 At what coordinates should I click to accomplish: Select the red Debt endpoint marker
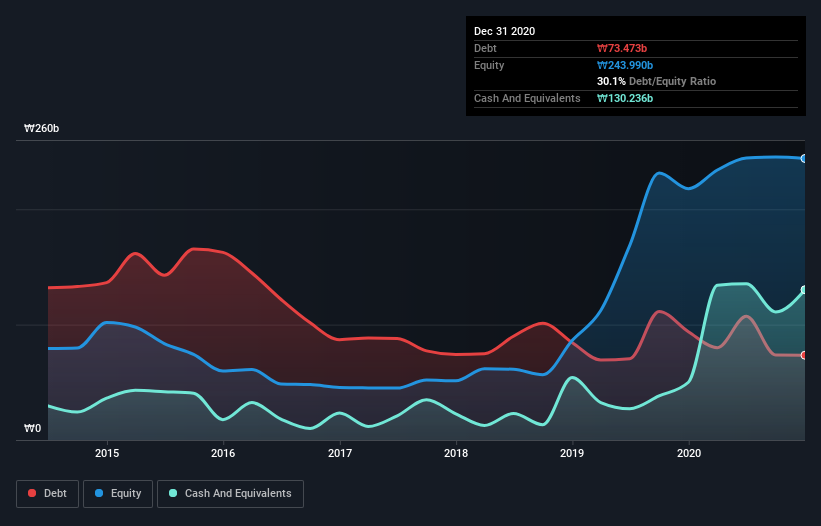[804, 355]
